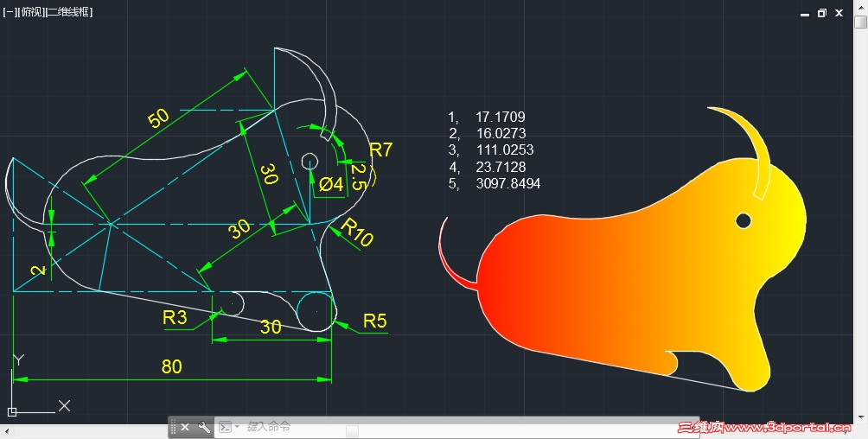868x439 pixels.
Task: Select the R7 radius dimension label
Action: coord(381,150)
